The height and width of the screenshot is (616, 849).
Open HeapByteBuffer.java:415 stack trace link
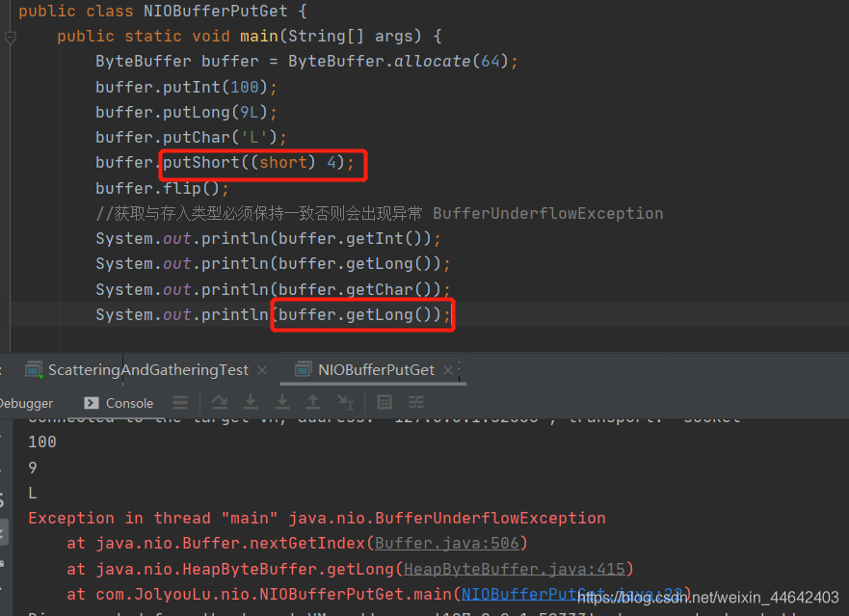(515, 569)
